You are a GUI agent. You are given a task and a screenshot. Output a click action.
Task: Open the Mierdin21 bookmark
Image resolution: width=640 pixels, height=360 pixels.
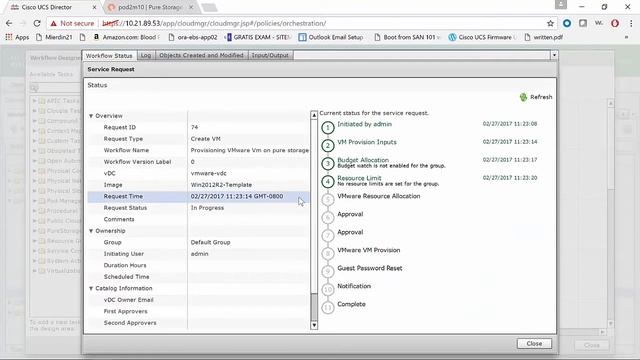point(54,37)
